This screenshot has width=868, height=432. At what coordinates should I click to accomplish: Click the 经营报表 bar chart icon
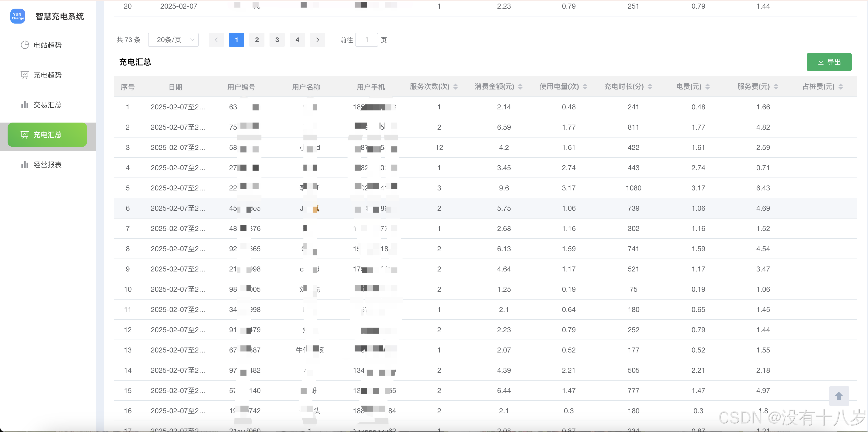(x=25, y=165)
